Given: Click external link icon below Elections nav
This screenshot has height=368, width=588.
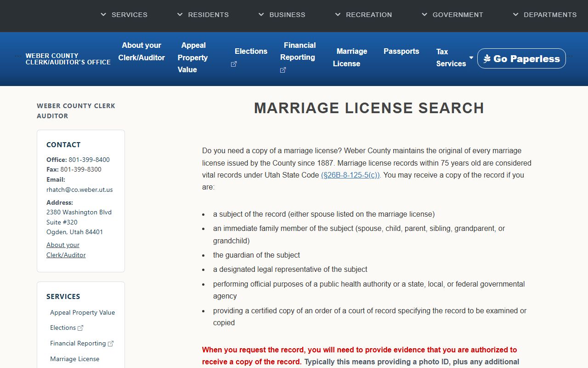Looking at the screenshot, I should click(234, 64).
